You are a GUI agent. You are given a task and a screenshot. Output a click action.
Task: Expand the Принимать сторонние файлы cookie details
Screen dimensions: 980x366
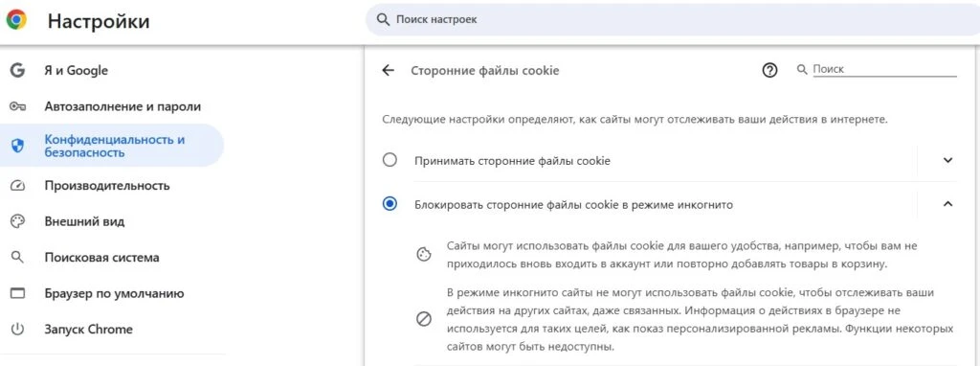tap(947, 160)
